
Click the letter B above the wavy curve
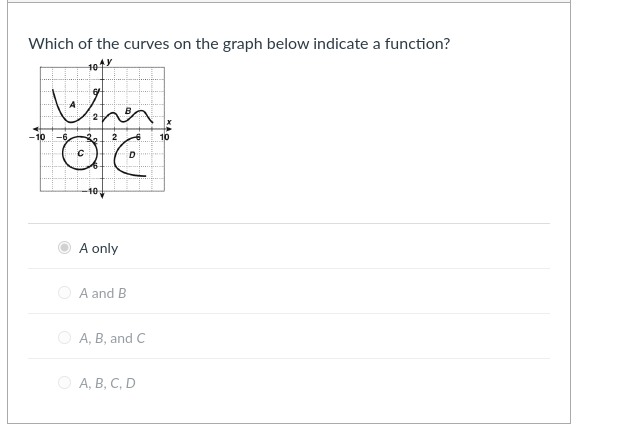pyautogui.click(x=128, y=111)
